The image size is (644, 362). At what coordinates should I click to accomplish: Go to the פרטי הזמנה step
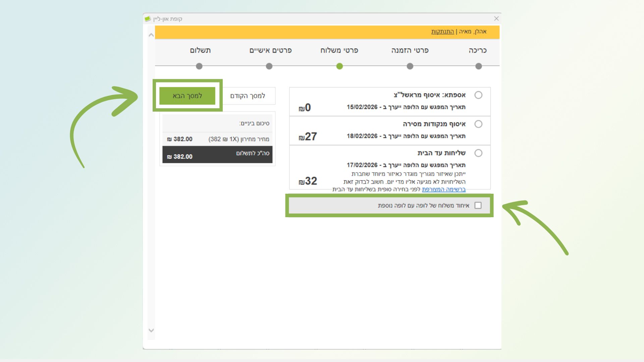[x=410, y=50]
